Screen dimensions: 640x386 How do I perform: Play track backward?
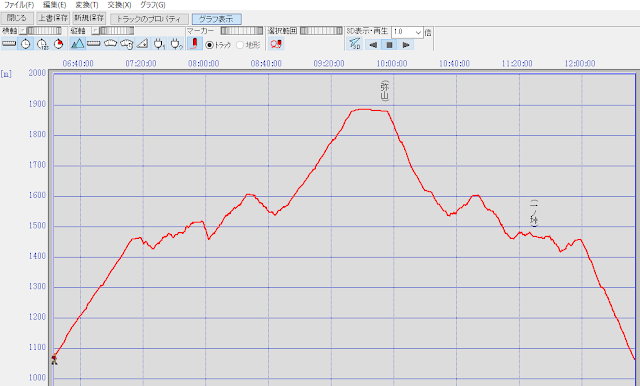click(x=373, y=45)
